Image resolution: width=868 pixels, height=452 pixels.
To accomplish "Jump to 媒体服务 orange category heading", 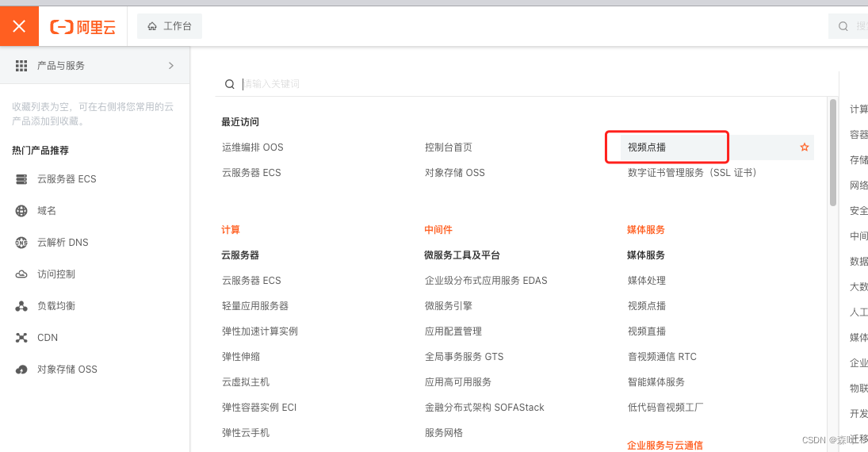I will pyautogui.click(x=645, y=230).
